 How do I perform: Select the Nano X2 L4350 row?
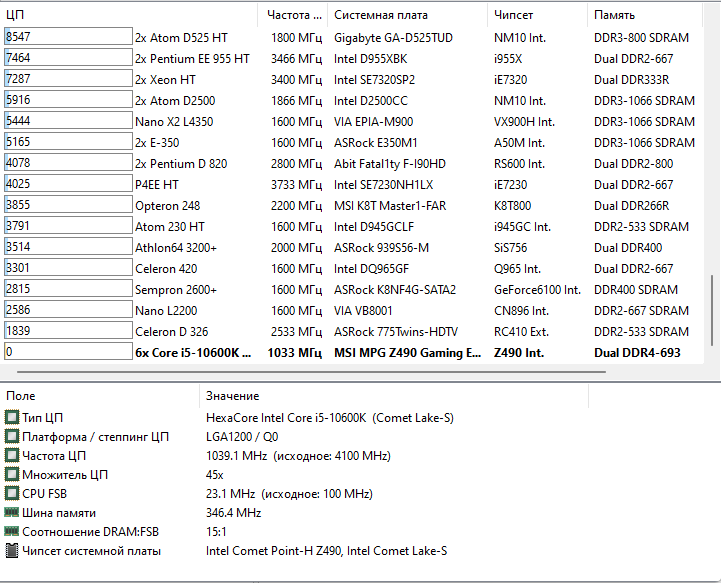pyautogui.click(x=352, y=121)
